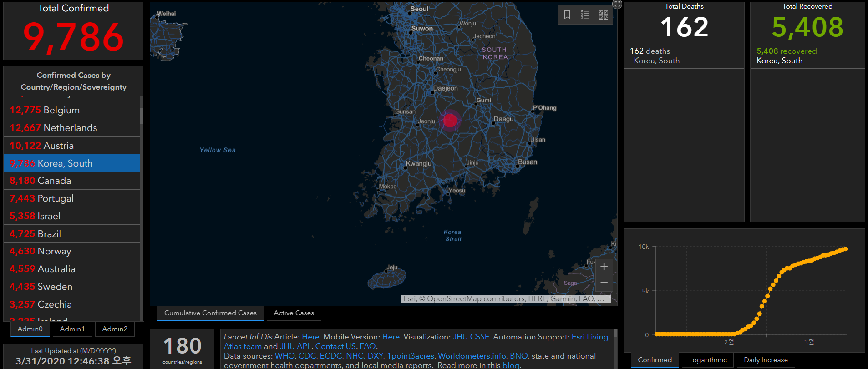868x369 pixels.
Task: Show the map legend list icon
Action: tap(585, 15)
